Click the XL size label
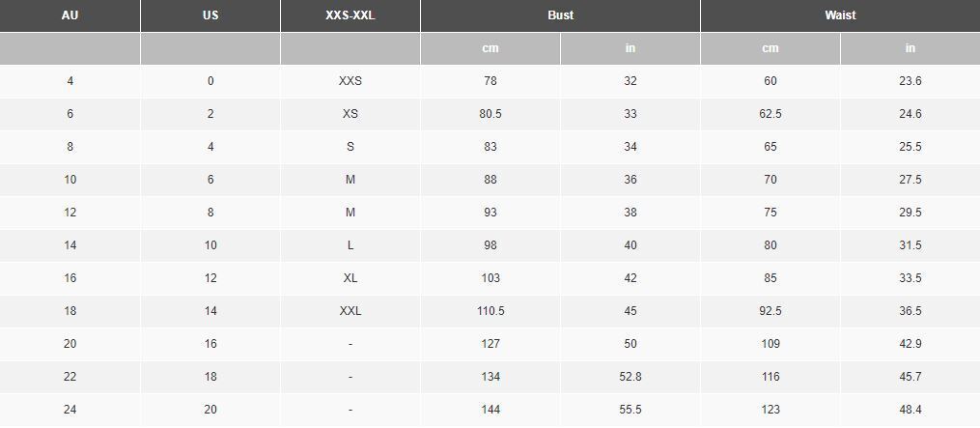 coord(350,278)
